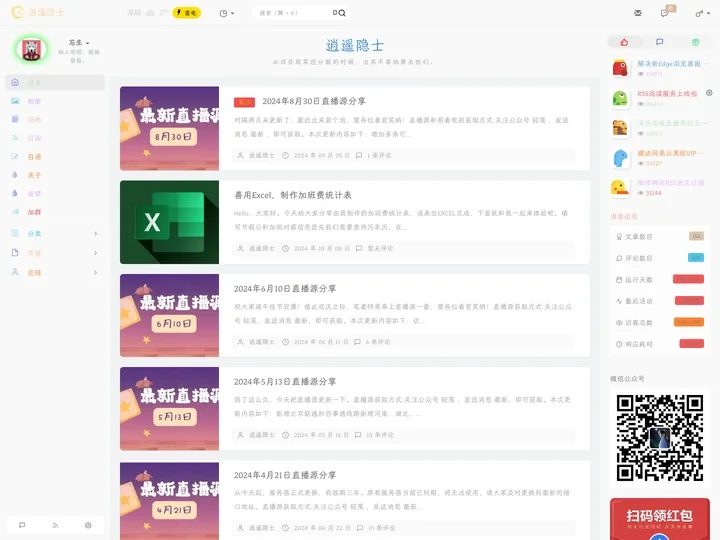Screen dimensions: 720x540
Task: Open post 2024年5月13日直播源分享
Action: pyautogui.click(x=285, y=382)
